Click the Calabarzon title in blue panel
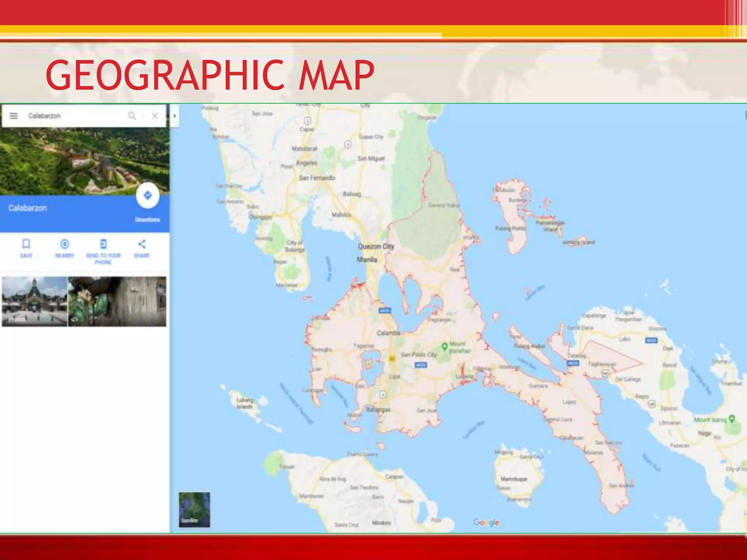The width and height of the screenshot is (747, 560). [x=28, y=208]
